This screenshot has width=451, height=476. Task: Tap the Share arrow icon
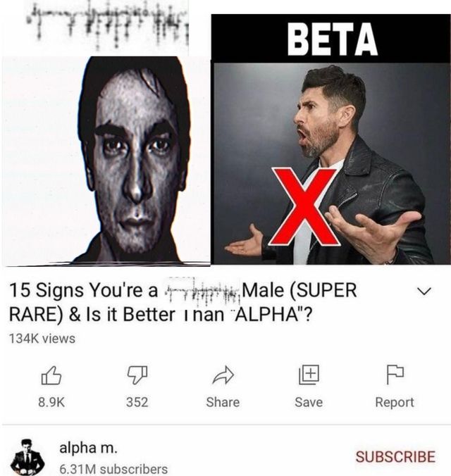click(x=223, y=375)
